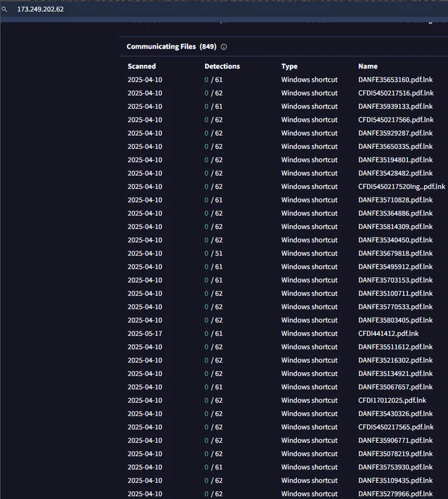Open DANFE35906771.pdf.lnk file details
The image size is (448, 499).
(395, 440)
